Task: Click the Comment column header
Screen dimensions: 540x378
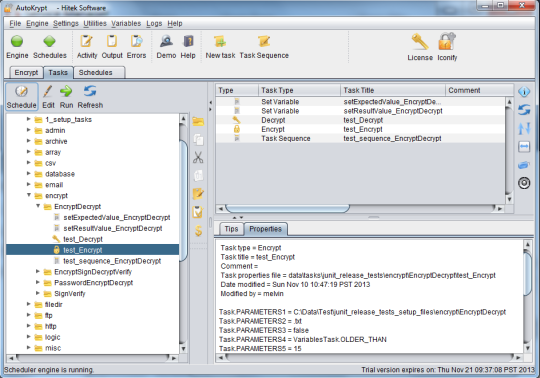Action: click(479, 90)
